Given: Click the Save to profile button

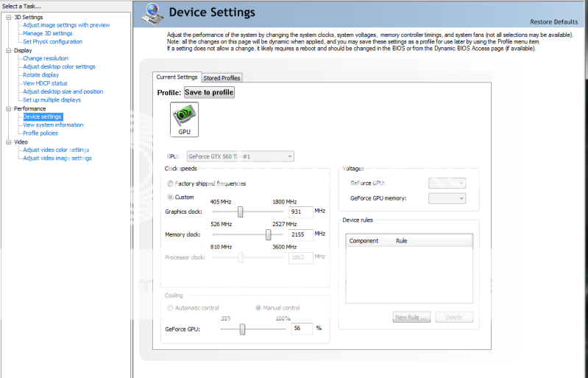Looking at the screenshot, I should coord(209,92).
